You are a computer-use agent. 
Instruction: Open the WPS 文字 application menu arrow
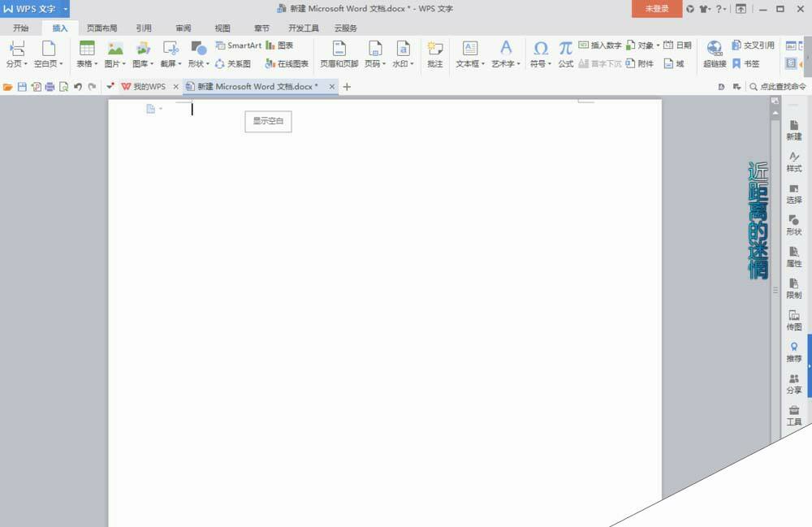(x=65, y=9)
